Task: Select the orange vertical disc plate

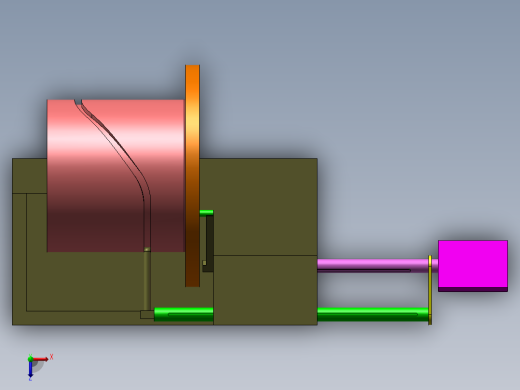Action: pyautogui.click(x=193, y=176)
